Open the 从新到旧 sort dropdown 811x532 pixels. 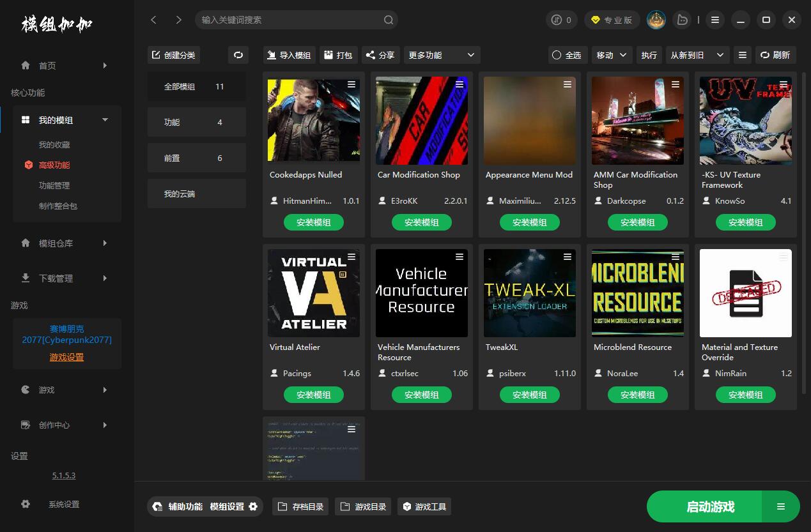pos(697,55)
